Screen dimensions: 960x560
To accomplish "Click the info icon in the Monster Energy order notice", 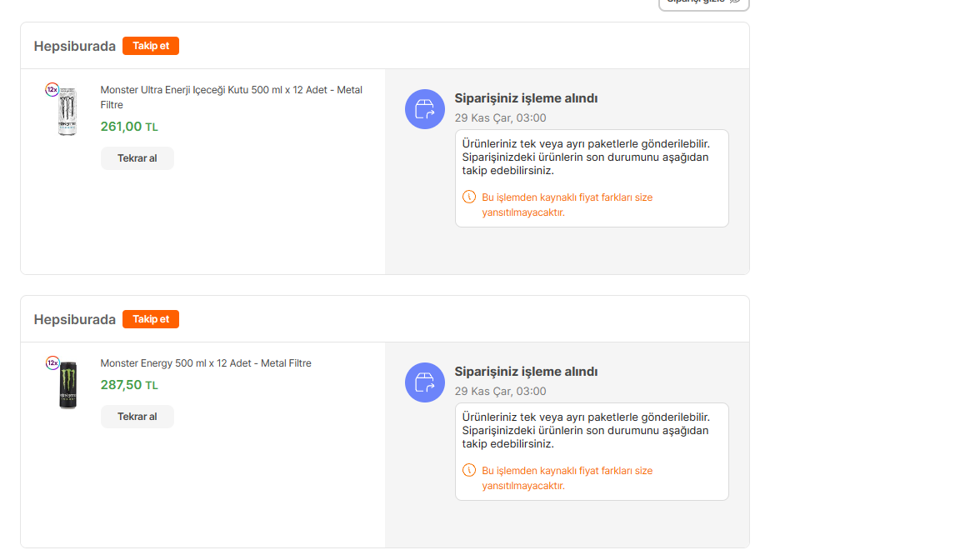I will [x=469, y=470].
